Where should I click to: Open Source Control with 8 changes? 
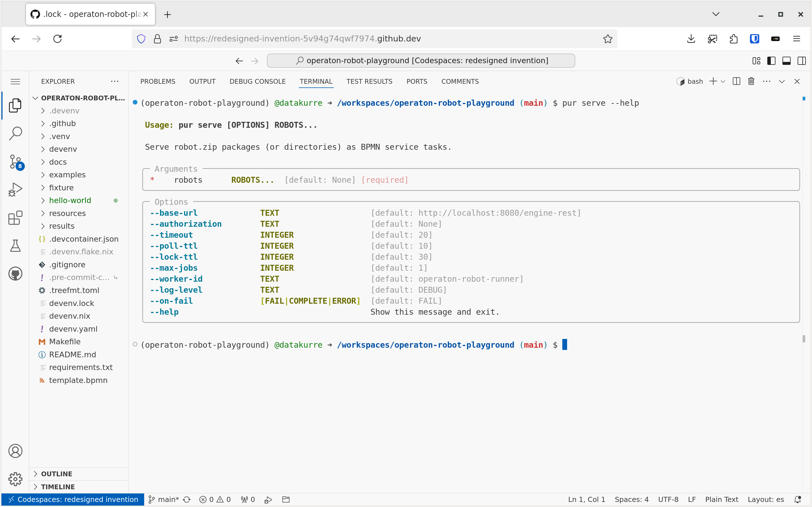pos(16,162)
